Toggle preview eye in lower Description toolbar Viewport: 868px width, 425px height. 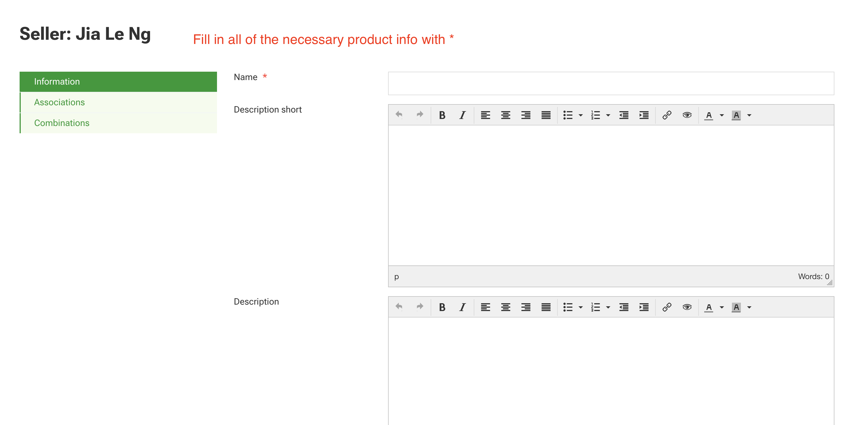[687, 307]
